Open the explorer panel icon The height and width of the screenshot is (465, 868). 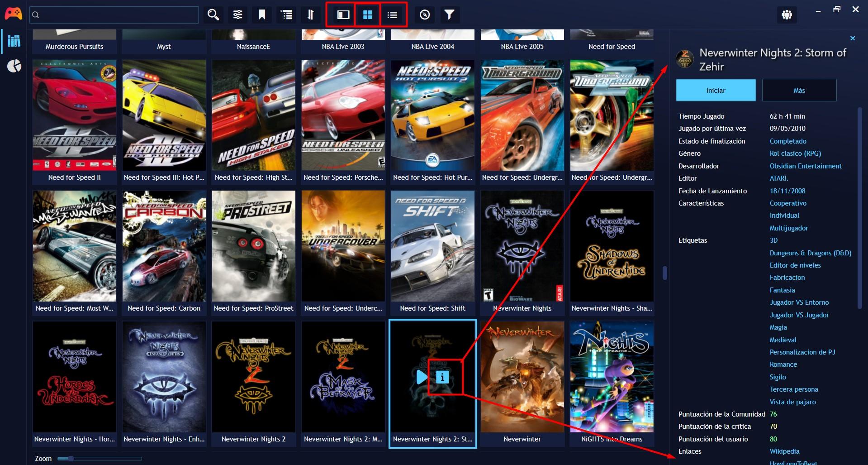[x=425, y=15]
